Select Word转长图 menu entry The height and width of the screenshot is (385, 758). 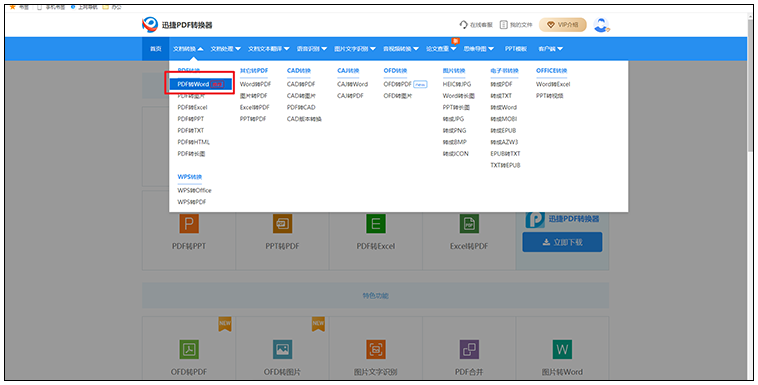459,96
